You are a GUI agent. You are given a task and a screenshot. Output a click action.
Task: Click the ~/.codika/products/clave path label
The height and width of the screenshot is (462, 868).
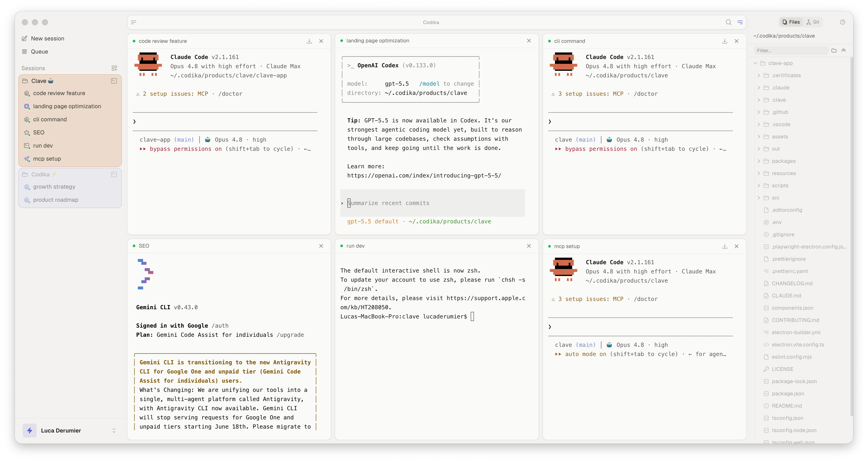(784, 36)
